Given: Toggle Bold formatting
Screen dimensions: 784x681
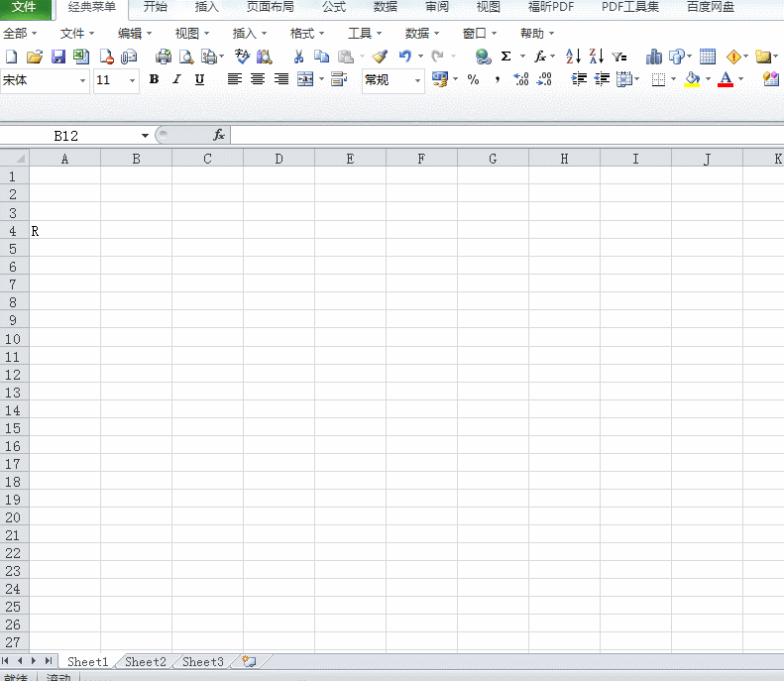Looking at the screenshot, I should (x=154, y=79).
